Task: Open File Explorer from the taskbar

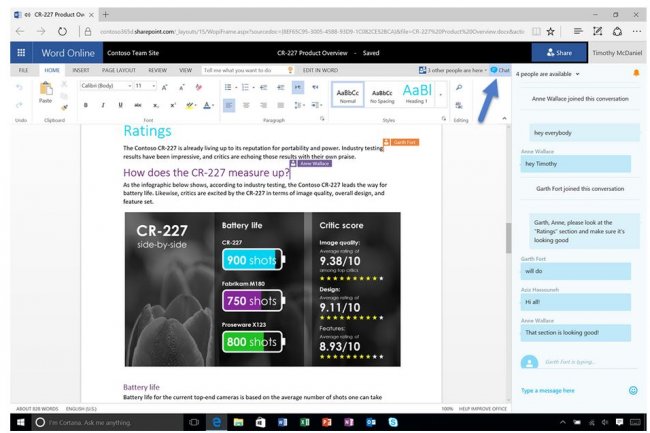Action: [x=238, y=422]
